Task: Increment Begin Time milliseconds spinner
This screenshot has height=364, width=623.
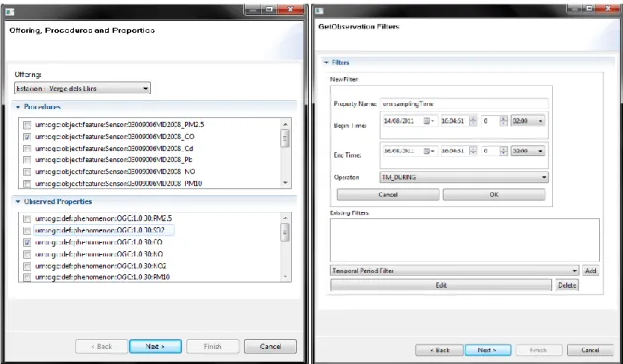Action: (x=503, y=119)
